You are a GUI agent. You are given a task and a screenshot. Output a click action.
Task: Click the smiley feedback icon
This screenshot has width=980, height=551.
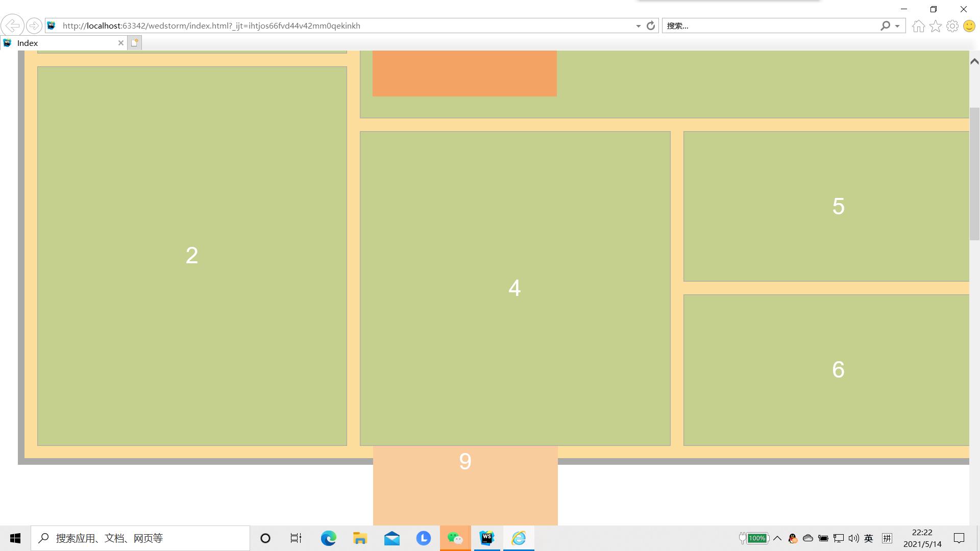click(969, 26)
